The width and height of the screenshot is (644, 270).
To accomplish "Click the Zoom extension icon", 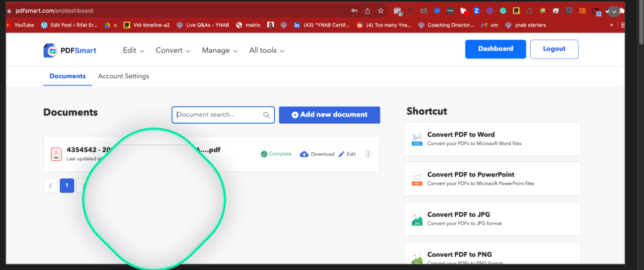I will point(477,11).
